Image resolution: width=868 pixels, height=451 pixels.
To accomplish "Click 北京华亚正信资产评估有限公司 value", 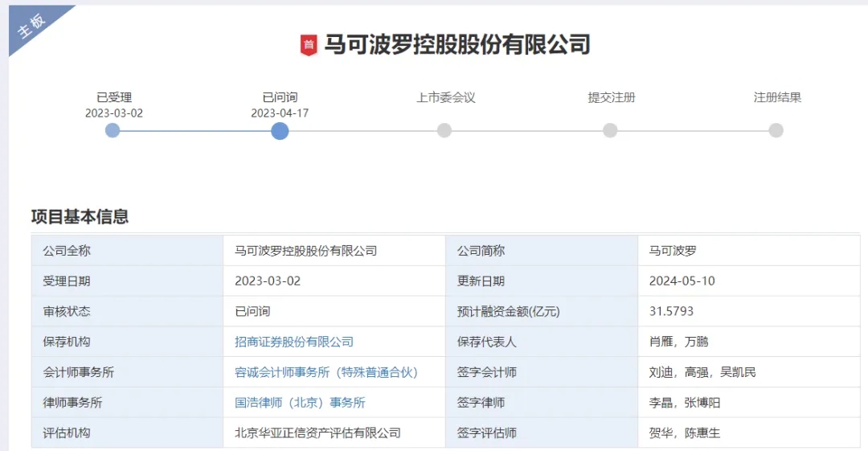I will point(317,433).
